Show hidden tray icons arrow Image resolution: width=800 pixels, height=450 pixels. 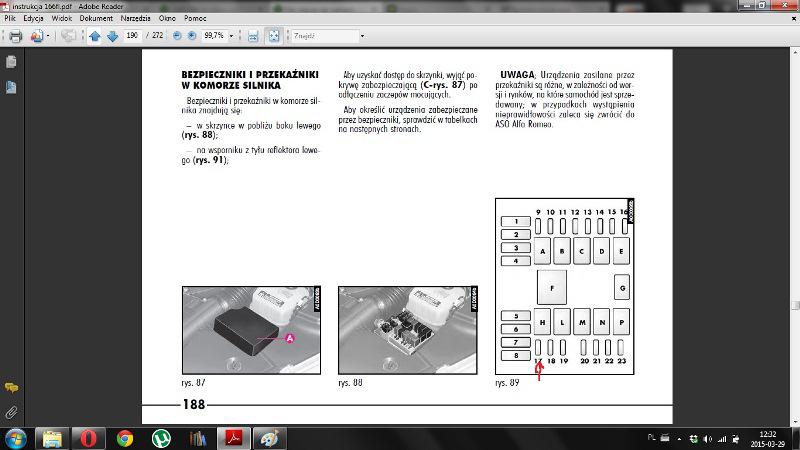coord(679,439)
